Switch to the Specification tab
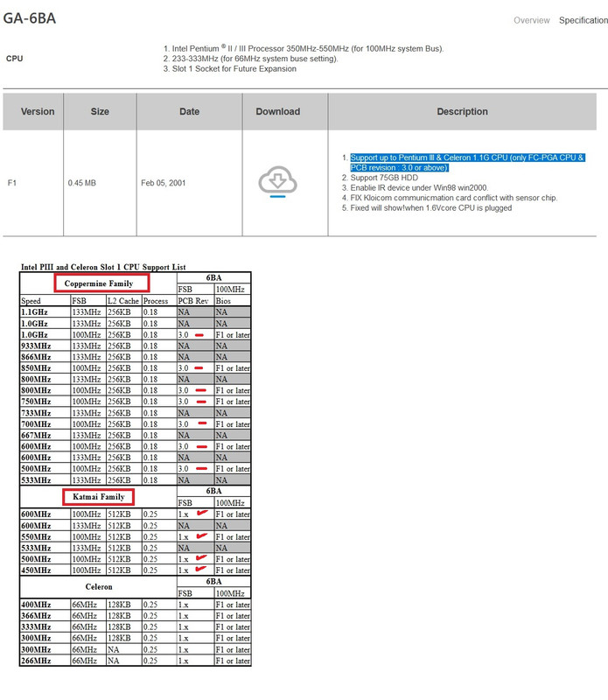Screen dimensions: 608x700 (583, 20)
